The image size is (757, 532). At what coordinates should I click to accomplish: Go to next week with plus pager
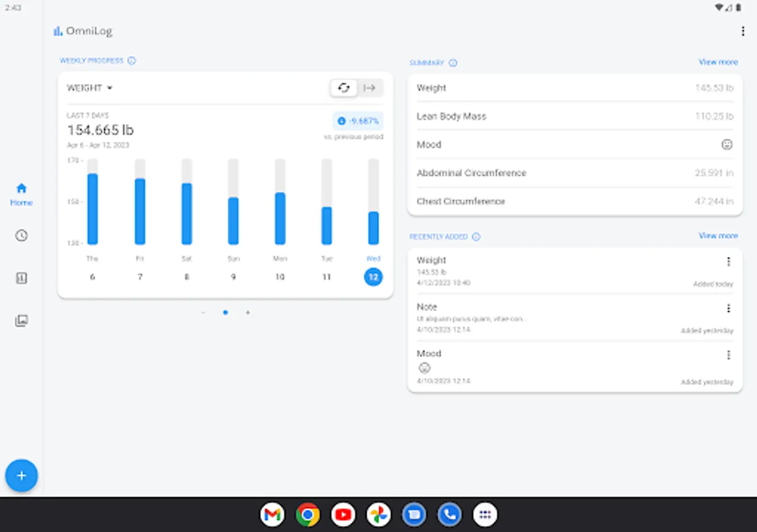click(x=248, y=313)
